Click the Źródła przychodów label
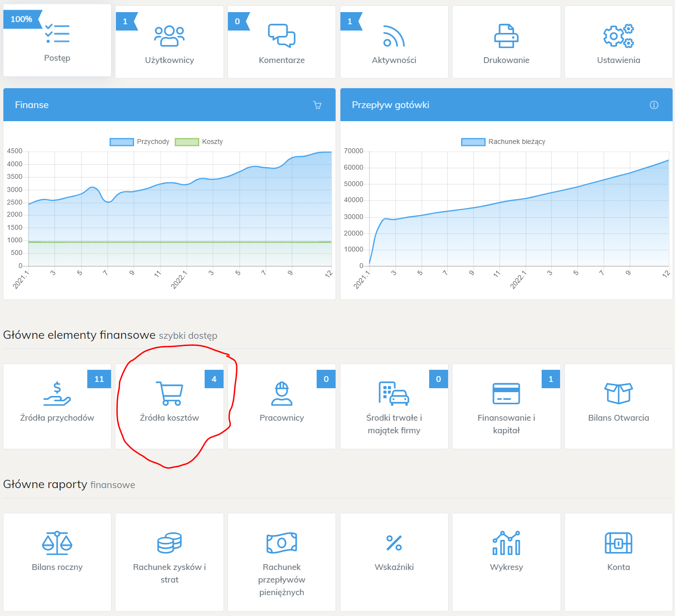This screenshot has height=616, width=675. click(57, 418)
